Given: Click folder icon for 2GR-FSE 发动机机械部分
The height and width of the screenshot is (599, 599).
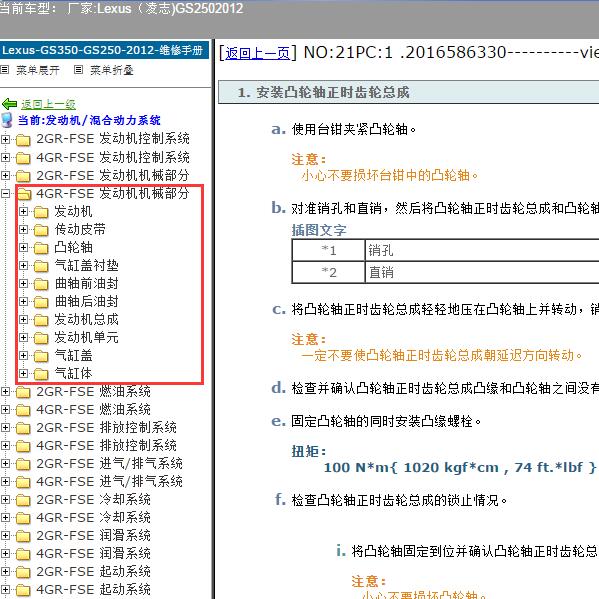Looking at the screenshot, I should [23, 176].
